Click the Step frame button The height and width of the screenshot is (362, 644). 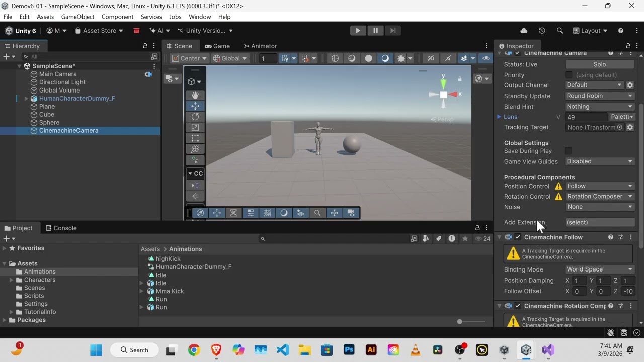(393, 31)
